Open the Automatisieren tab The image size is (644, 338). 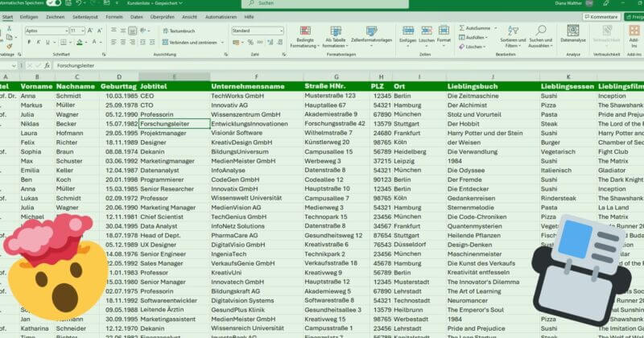221,17
